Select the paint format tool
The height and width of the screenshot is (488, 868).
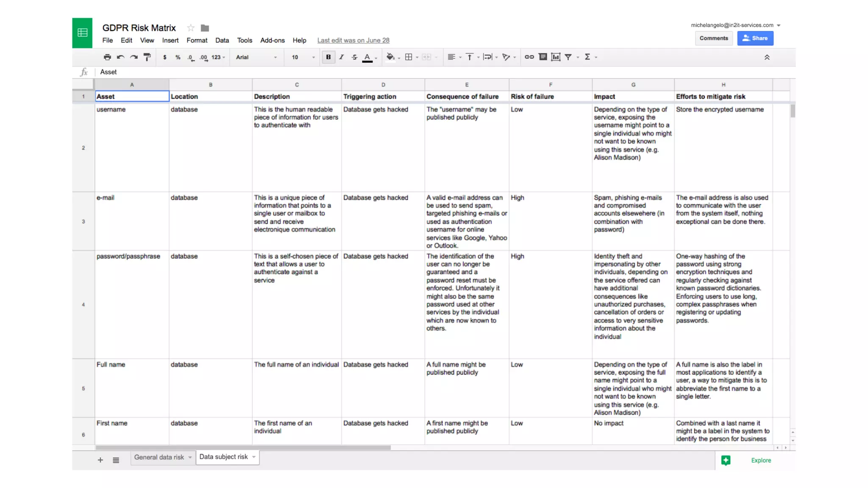click(x=147, y=57)
